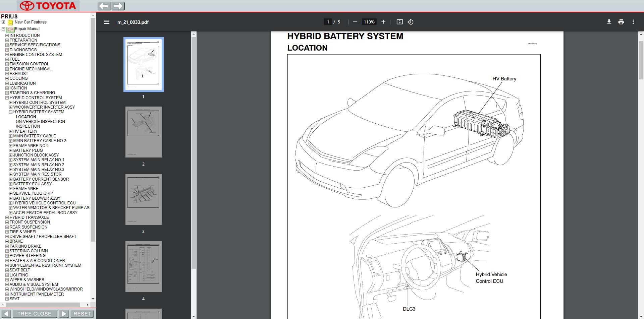Click the TREE CLOSE button
The height and width of the screenshot is (319, 644).
[x=34, y=314]
